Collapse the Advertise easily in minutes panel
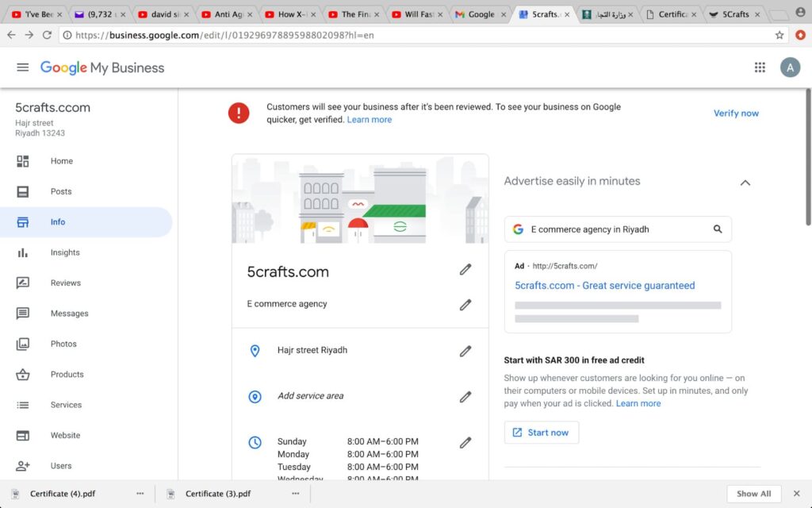812x508 pixels. pyautogui.click(x=745, y=183)
